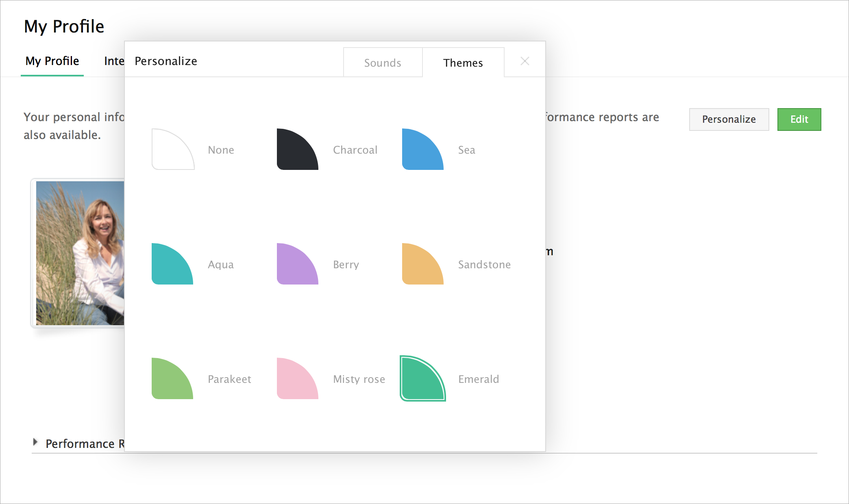Expand the Performance Reports section

(x=36, y=442)
